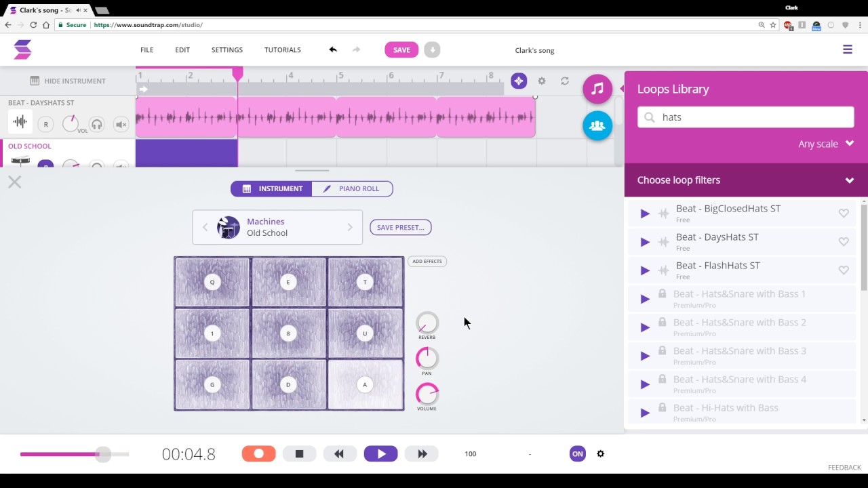Toggle the metronome ON button

[578, 453]
